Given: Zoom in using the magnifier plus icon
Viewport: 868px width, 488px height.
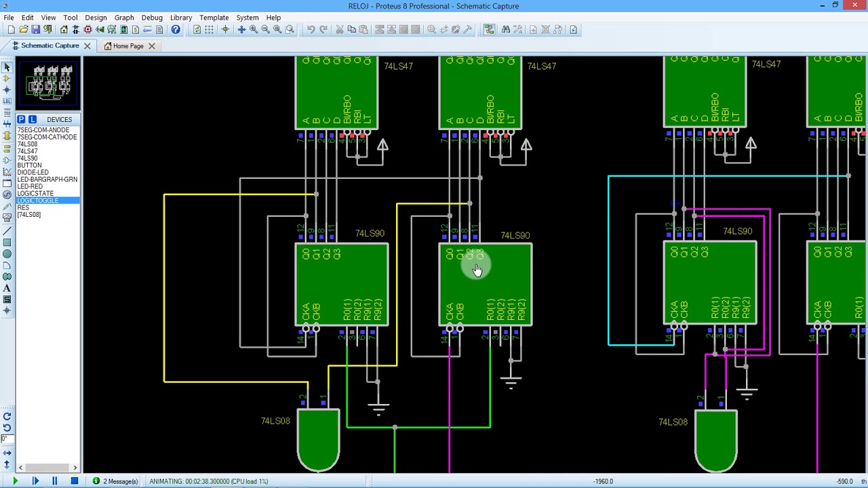Looking at the screenshot, I should pyautogui.click(x=254, y=29).
